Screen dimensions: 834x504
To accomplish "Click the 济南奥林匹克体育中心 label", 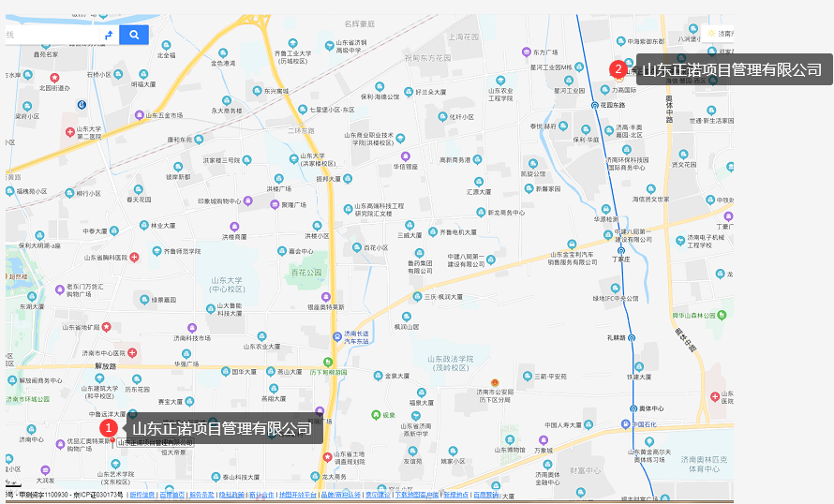I will coord(704,464).
